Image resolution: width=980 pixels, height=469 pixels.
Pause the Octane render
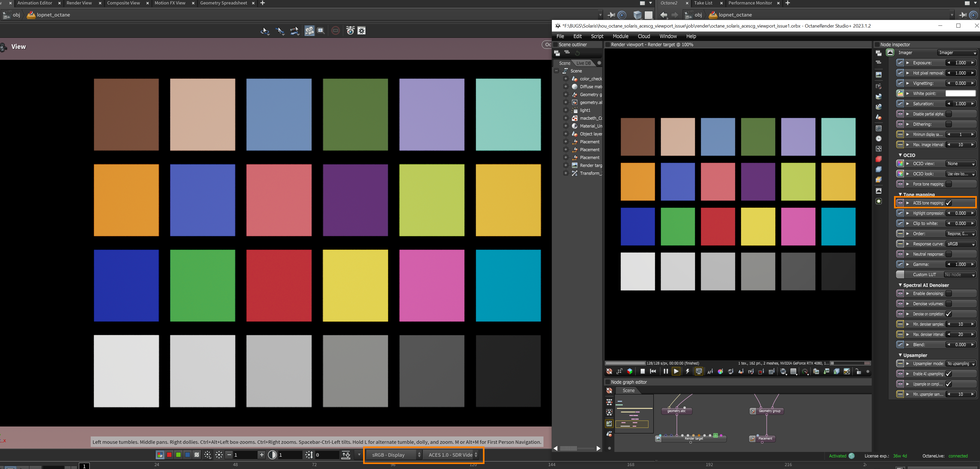(x=666, y=371)
